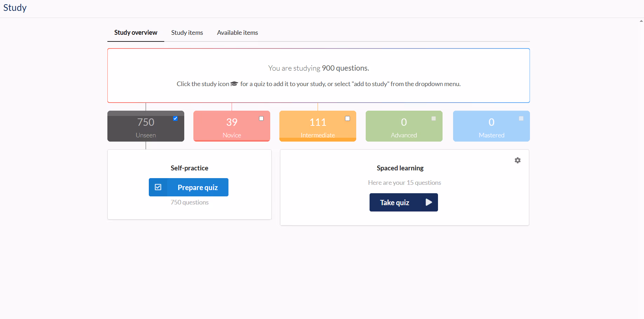This screenshot has height=319, width=644.
Task: Click the graduation cap study icon
Action: click(234, 84)
